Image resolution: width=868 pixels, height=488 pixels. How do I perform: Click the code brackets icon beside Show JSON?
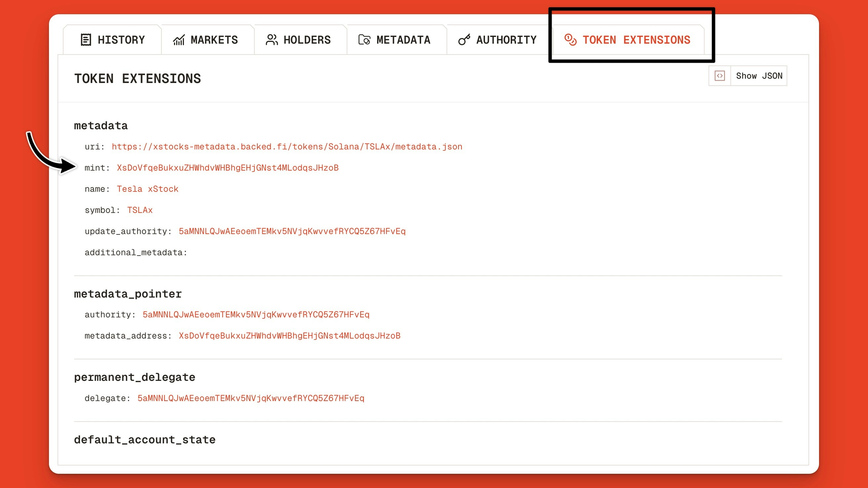pos(720,76)
